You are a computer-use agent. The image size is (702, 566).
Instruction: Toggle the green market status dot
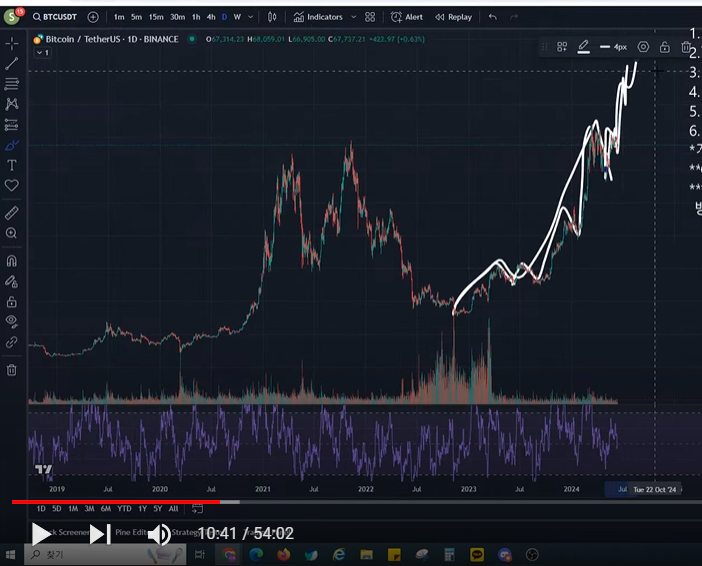point(192,39)
